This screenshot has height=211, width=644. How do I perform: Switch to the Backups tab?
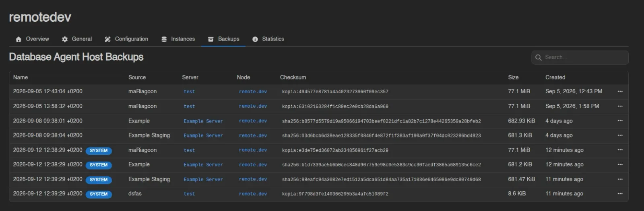[x=223, y=39]
